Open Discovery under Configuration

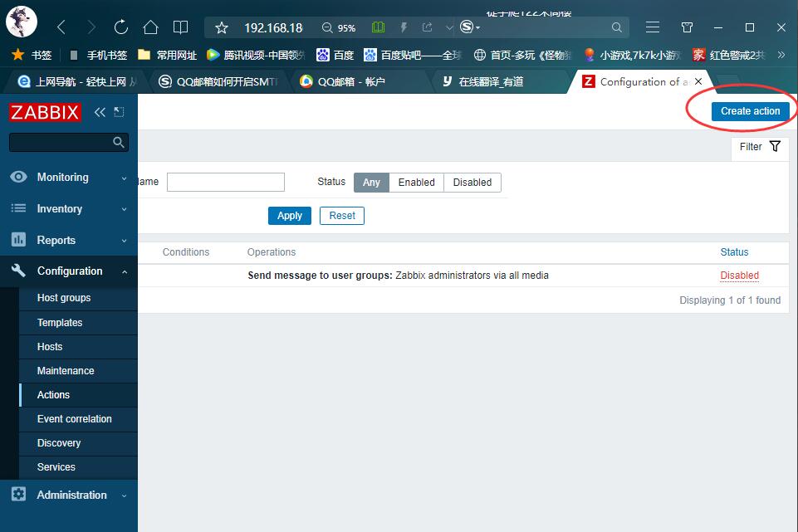pyautogui.click(x=78, y=443)
